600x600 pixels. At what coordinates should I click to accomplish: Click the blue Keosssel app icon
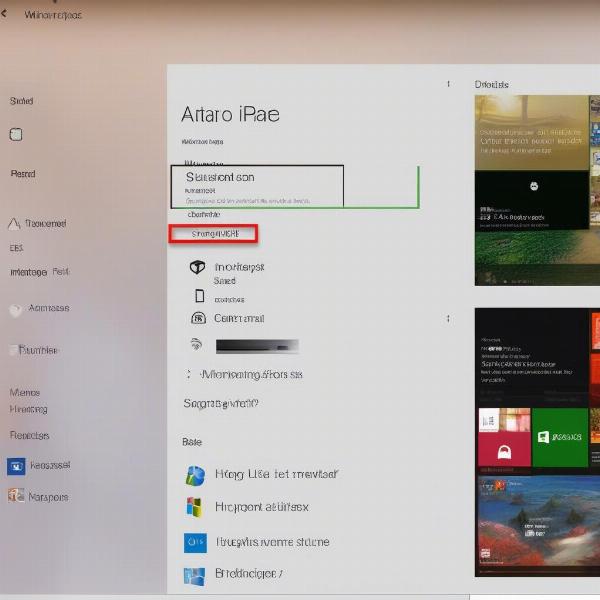point(16,466)
